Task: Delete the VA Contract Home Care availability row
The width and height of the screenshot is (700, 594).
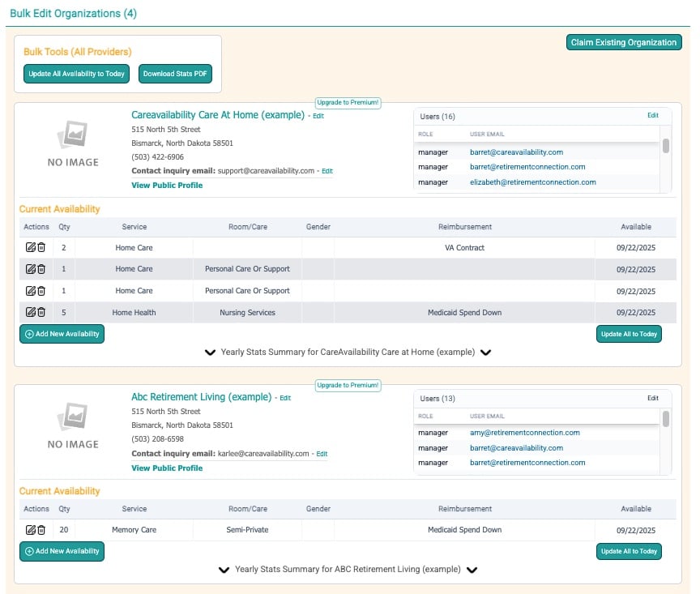Action: click(41, 248)
